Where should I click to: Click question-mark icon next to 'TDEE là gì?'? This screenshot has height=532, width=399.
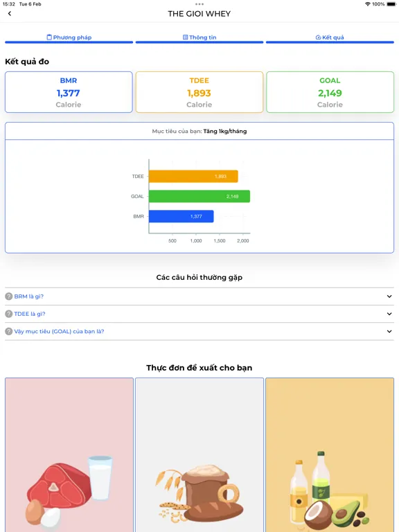pyautogui.click(x=9, y=314)
